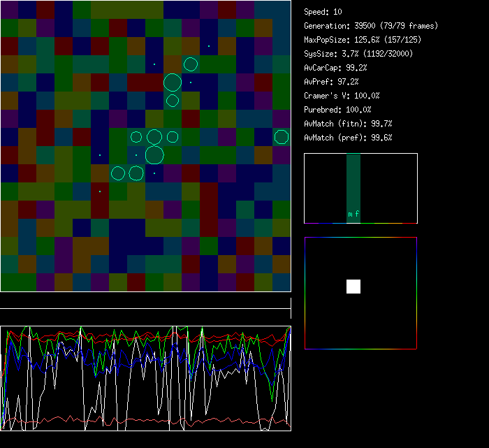Image resolution: width=489 pixels, height=448 pixels.
Task: Click the AvPref 97.2% value
Action: 332,82
